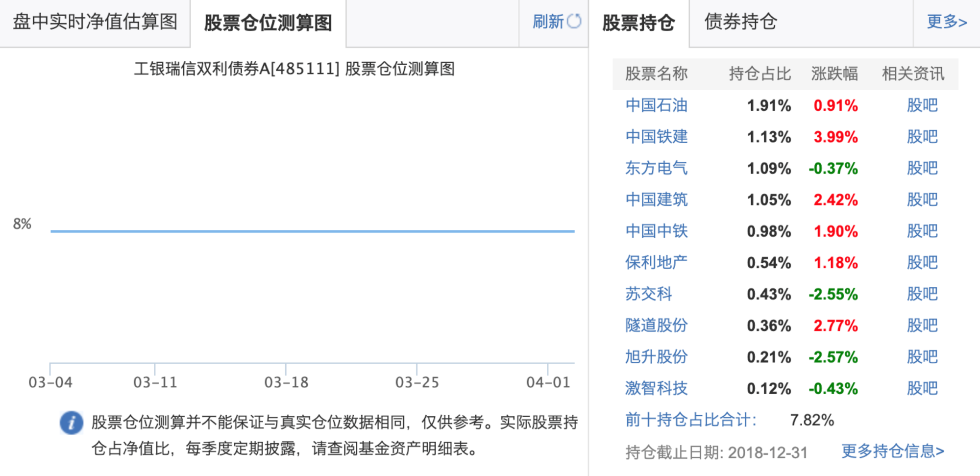The height and width of the screenshot is (476, 980).
Task: Click the blue info icon below chart
Action: click(x=72, y=423)
